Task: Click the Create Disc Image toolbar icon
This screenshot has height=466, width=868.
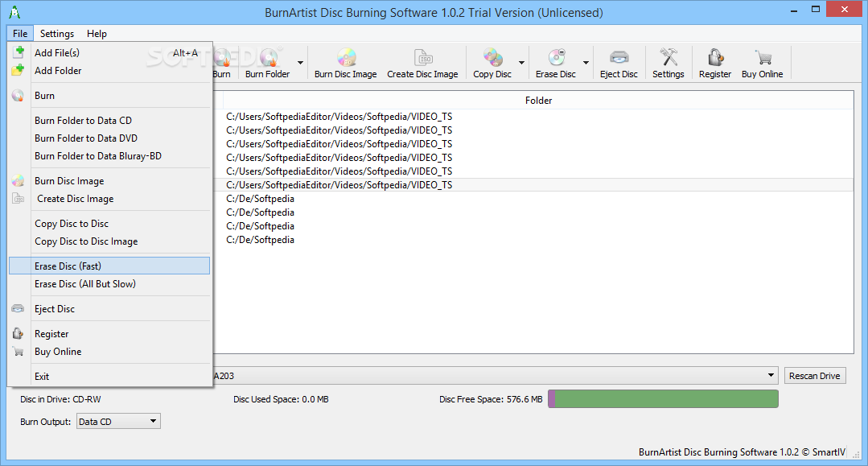Action: pos(423,58)
